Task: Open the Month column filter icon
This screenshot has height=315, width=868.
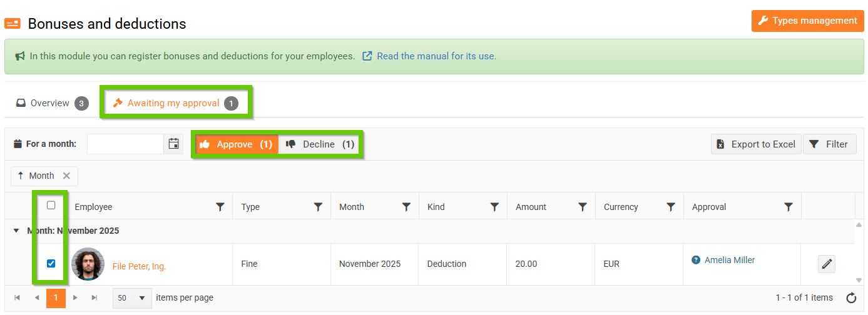Action: [406, 207]
